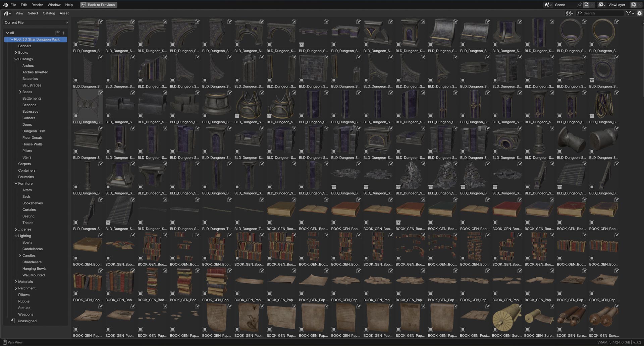
Task: Click the remove ViewLayer X icon
Action: pos(640,5)
